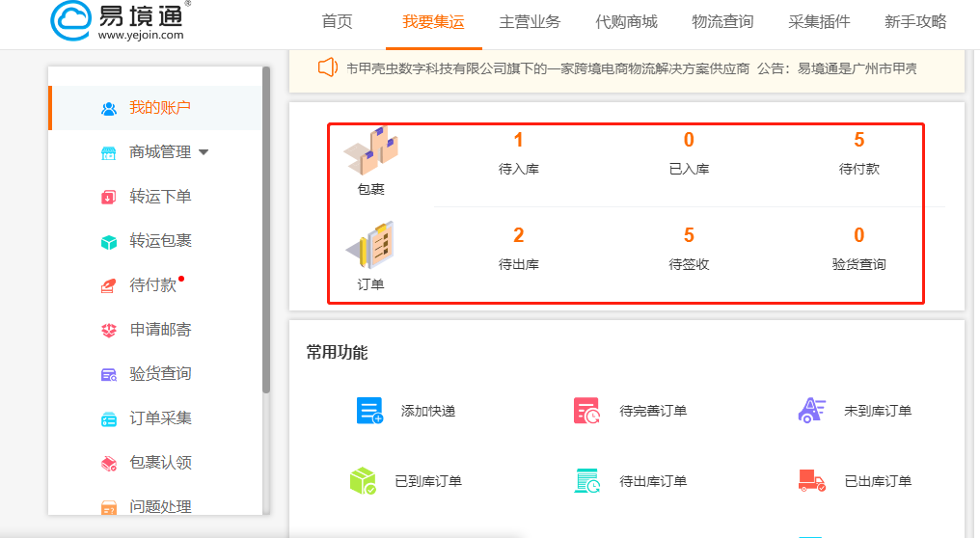
Task: Click the 问题处理 orange icon
Action: click(x=109, y=507)
